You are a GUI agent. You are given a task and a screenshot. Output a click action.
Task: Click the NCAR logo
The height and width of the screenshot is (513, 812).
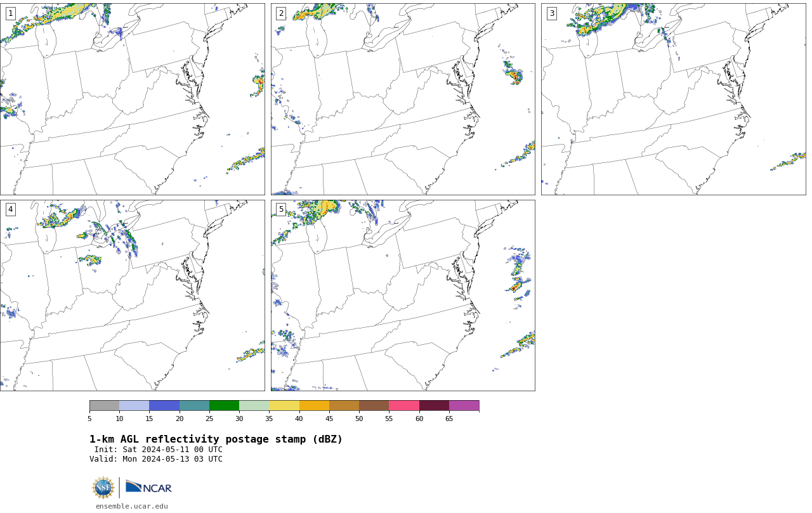coord(148,487)
